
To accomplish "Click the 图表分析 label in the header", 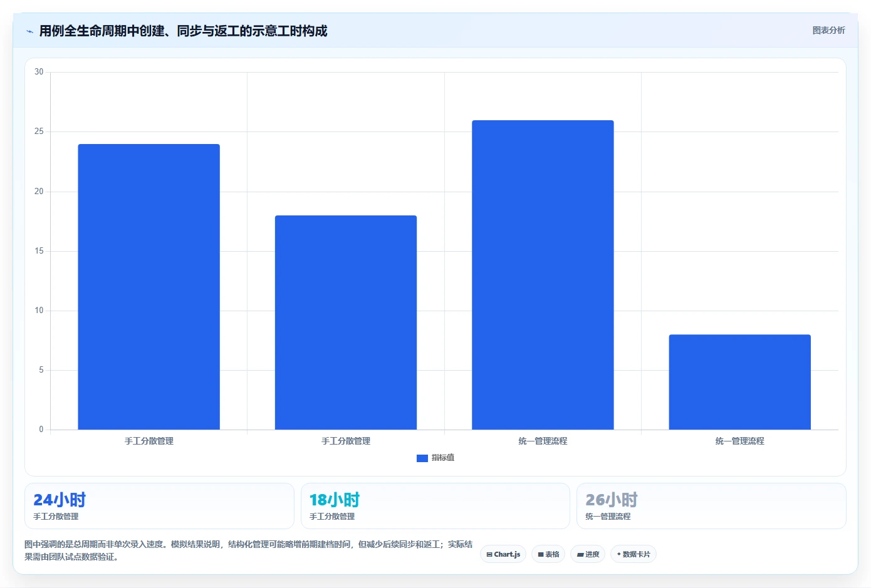I will pyautogui.click(x=828, y=30).
